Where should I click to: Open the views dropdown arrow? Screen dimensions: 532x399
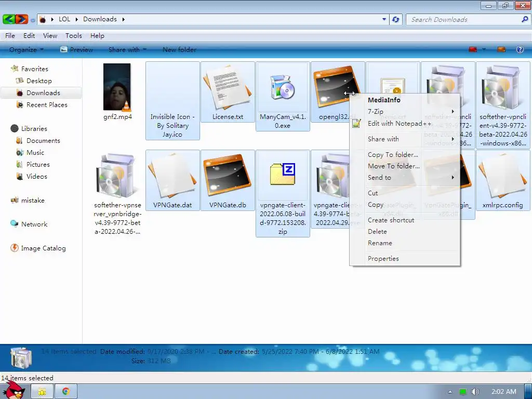click(x=484, y=49)
